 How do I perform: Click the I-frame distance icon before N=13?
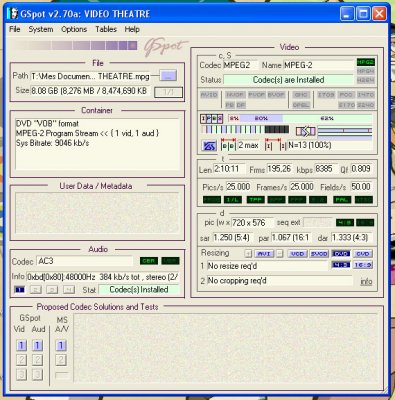(275, 145)
